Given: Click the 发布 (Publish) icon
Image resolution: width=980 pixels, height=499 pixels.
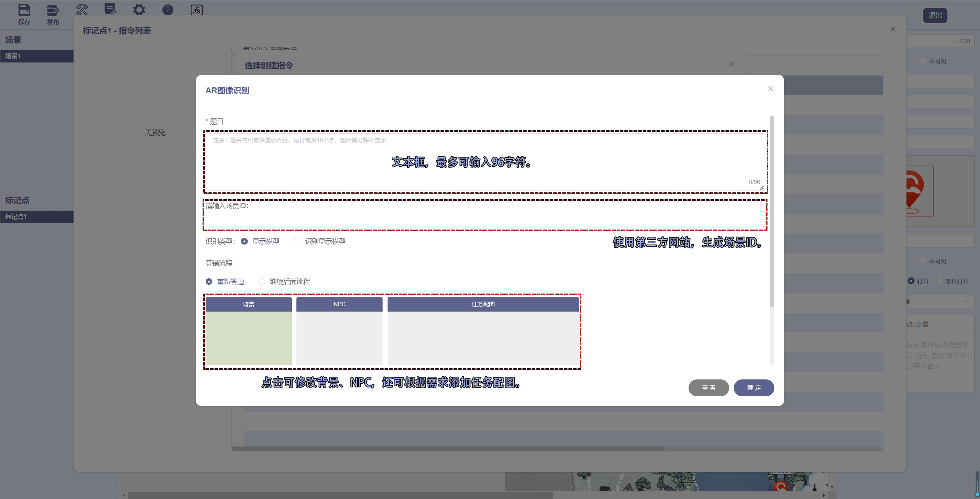Looking at the screenshot, I should (53, 10).
